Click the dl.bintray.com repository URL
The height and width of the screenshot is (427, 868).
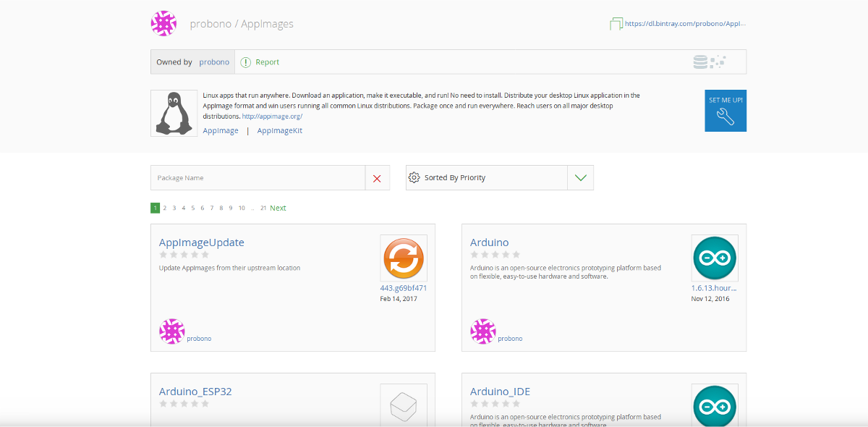[x=685, y=24]
